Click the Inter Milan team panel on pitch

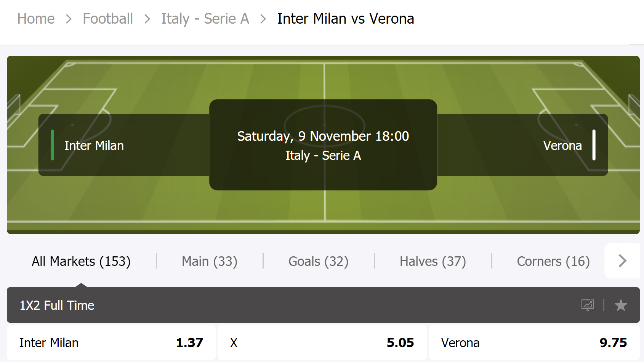pos(124,145)
